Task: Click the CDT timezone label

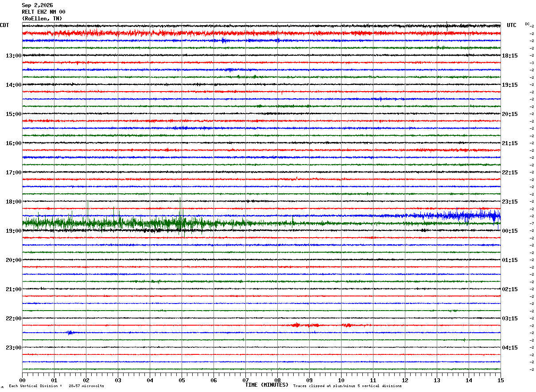Action: click(x=4, y=25)
